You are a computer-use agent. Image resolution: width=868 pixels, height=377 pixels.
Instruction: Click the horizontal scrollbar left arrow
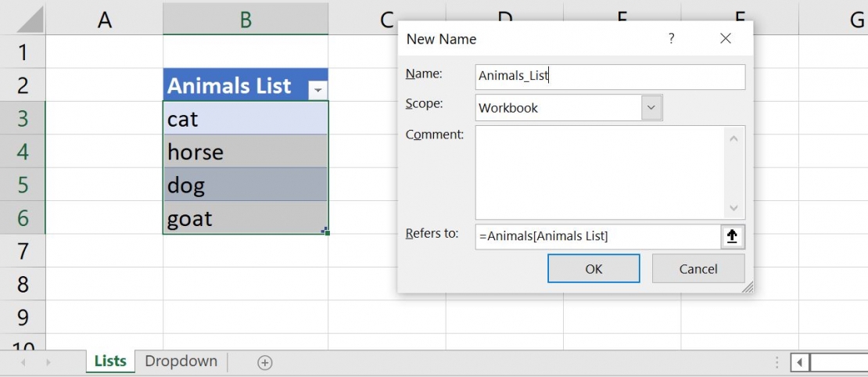click(800, 362)
